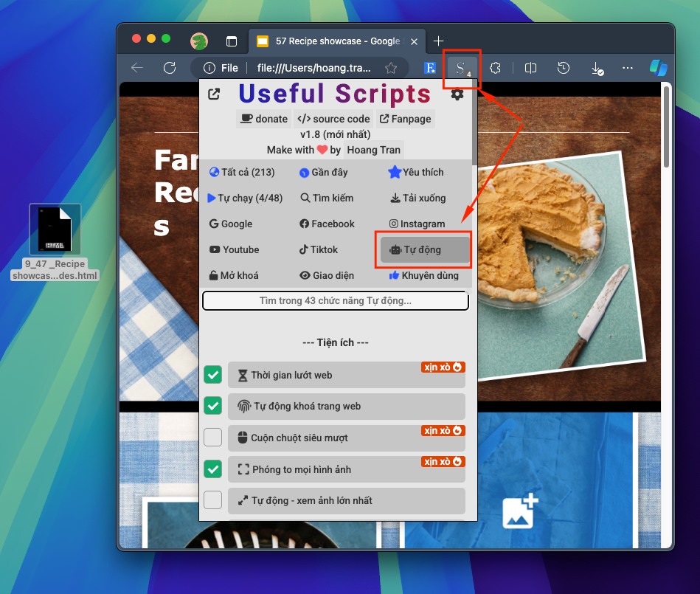Go back to the previous page

click(137, 68)
